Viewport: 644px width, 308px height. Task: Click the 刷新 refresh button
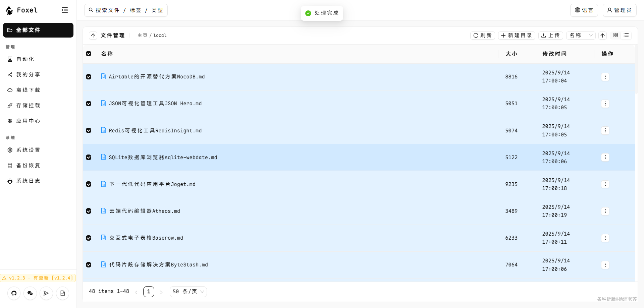coord(483,36)
